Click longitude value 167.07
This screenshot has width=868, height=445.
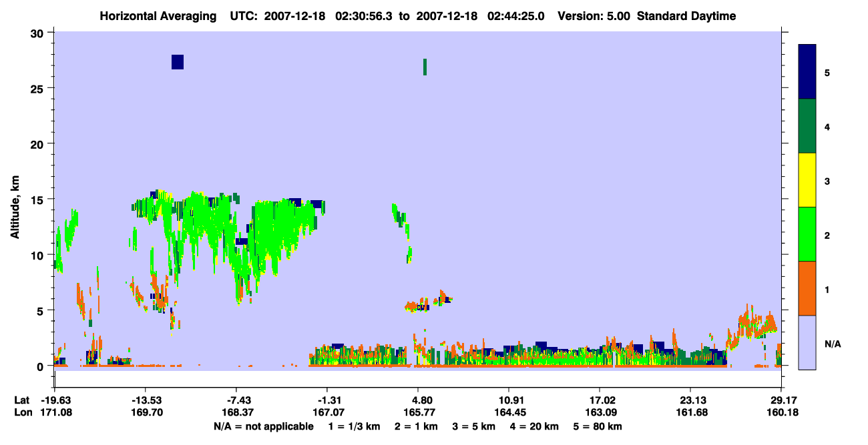coord(330,412)
